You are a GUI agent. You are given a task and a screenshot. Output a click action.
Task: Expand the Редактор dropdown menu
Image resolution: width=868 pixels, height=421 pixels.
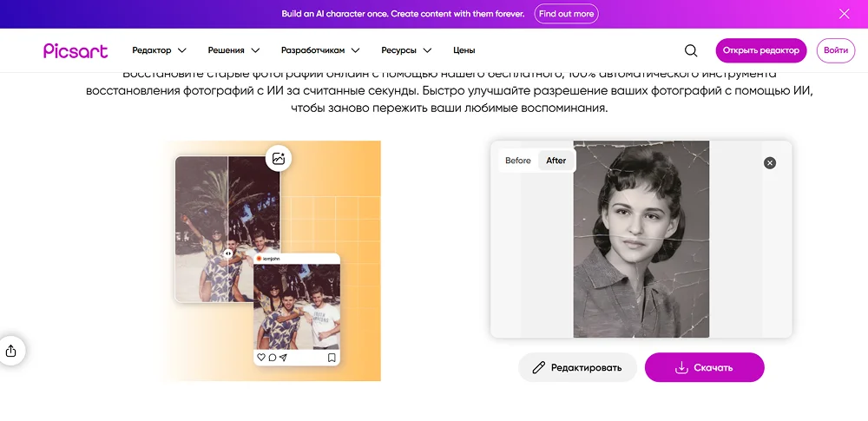tap(159, 50)
